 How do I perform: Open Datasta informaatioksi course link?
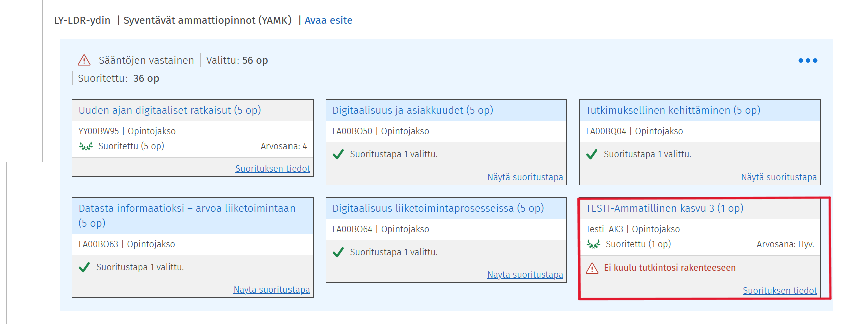tap(187, 216)
